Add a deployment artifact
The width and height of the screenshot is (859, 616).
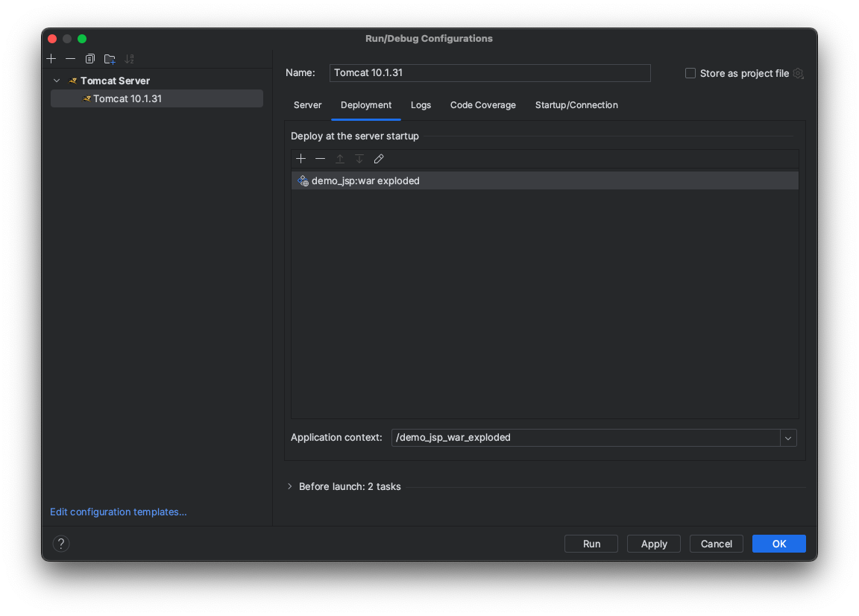[x=301, y=159]
